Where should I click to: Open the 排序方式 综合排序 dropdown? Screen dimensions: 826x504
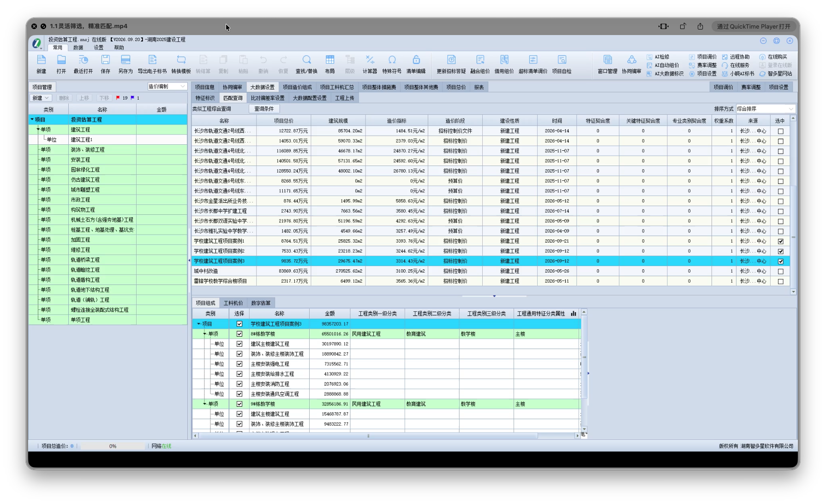766,109
